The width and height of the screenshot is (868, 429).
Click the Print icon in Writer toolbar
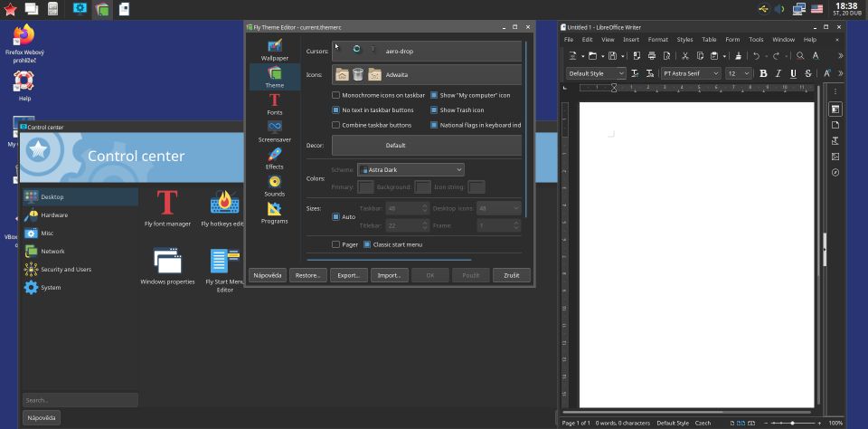[652, 56]
